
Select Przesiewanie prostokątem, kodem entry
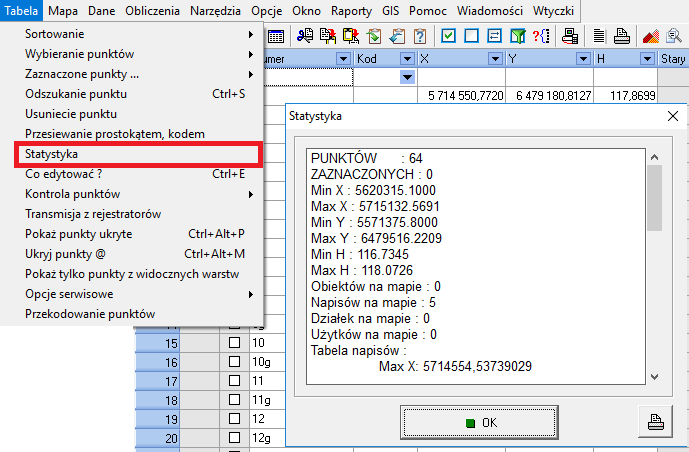click(x=132, y=134)
